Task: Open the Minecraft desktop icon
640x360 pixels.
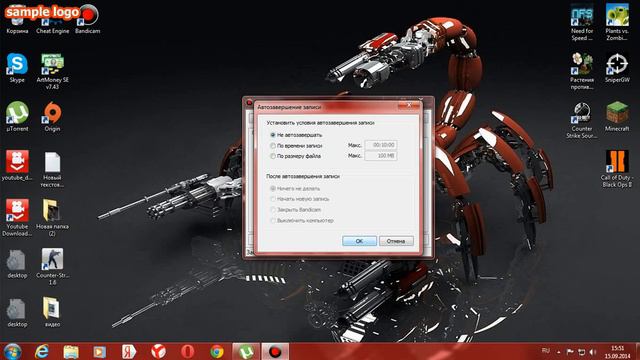Action: [617, 116]
